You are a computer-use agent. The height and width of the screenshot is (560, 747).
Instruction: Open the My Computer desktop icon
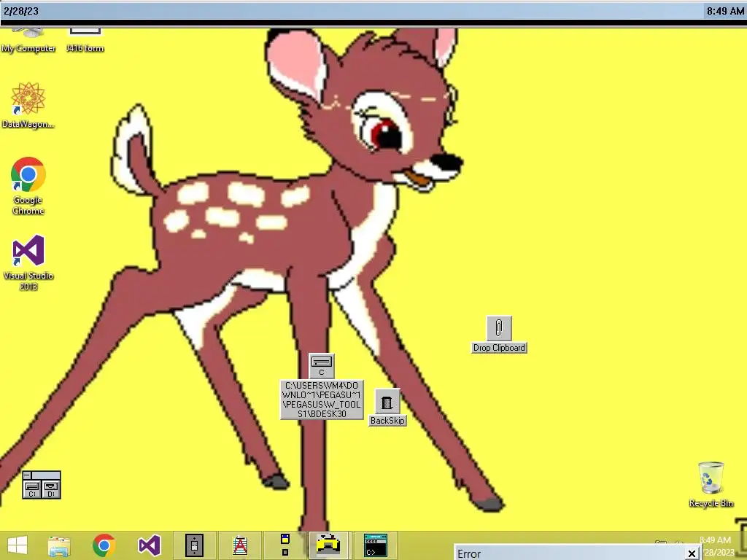(x=28, y=41)
